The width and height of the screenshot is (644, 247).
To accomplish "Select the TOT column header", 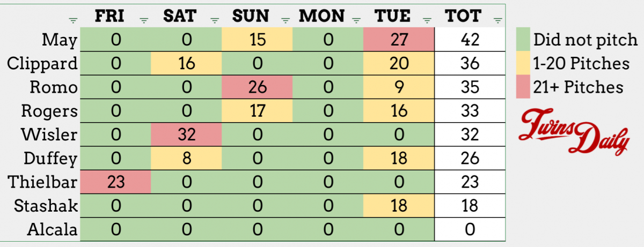I will coord(463,16).
